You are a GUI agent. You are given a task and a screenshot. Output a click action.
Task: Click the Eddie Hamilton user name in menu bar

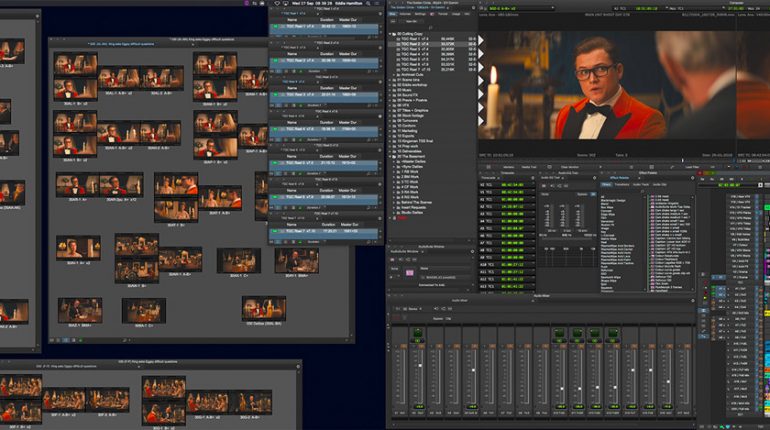click(349, 3)
